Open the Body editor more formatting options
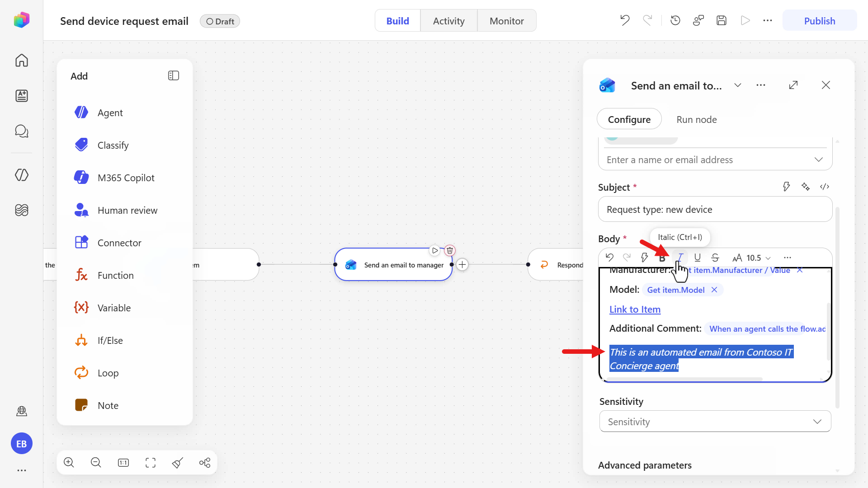Screen dimensions: 868x488 pos(788,258)
